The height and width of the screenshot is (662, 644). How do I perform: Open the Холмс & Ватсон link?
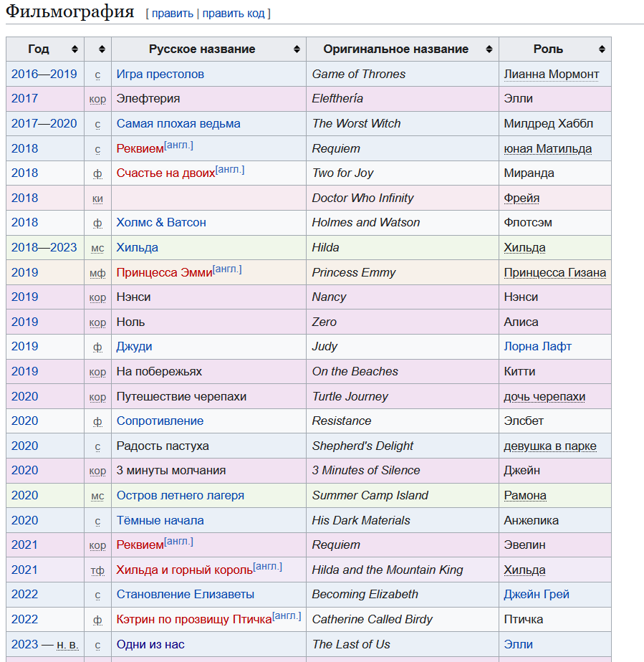[161, 223]
